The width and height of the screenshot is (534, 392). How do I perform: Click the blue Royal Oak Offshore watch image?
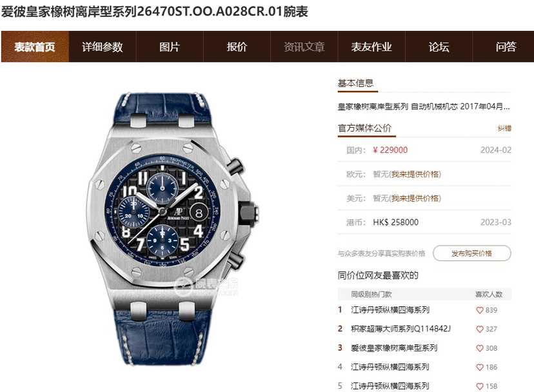[x=173, y=229]
